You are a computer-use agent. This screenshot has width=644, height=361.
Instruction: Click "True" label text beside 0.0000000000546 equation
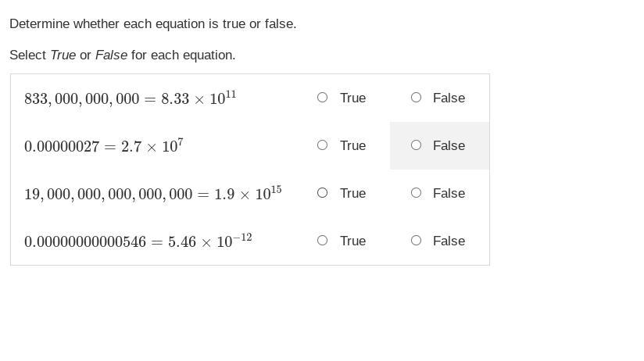[x=352, y=241]
